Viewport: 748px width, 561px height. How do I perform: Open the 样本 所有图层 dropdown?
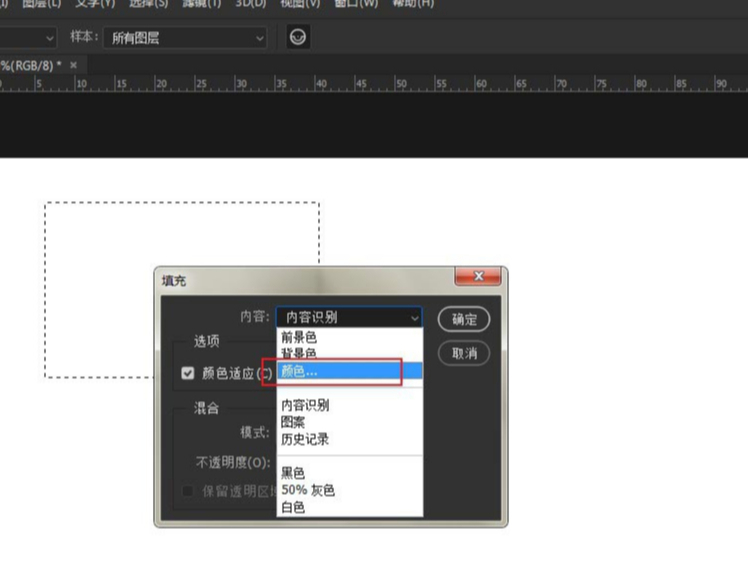pos(186,38)
